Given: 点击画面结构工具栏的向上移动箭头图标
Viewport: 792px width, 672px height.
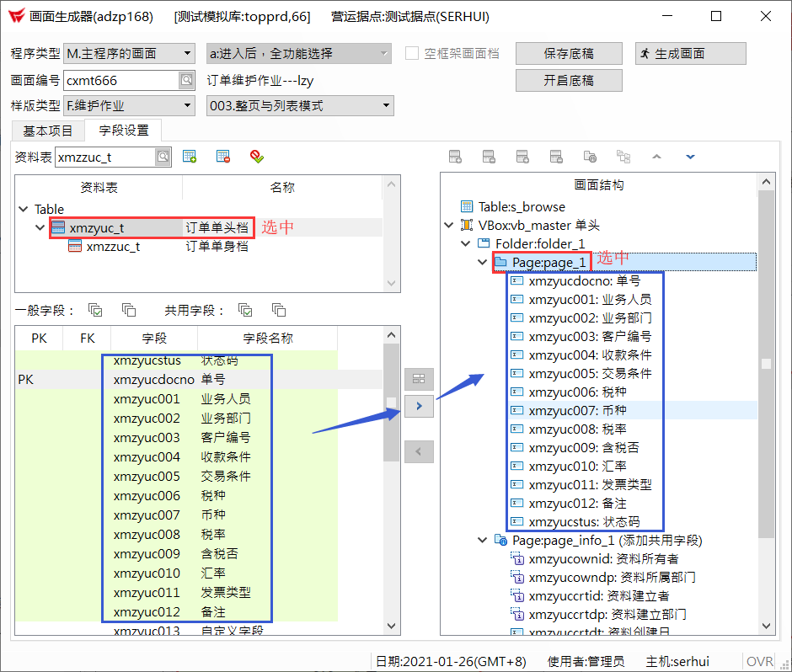Looking at the screenshot, I should point(656,157).
